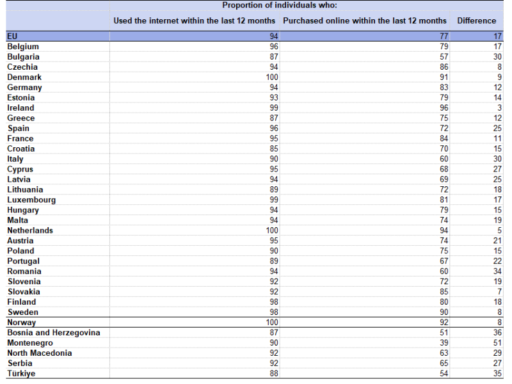
Task: Click Türkiye's internet use value 88
Action: tap(274, 373)
